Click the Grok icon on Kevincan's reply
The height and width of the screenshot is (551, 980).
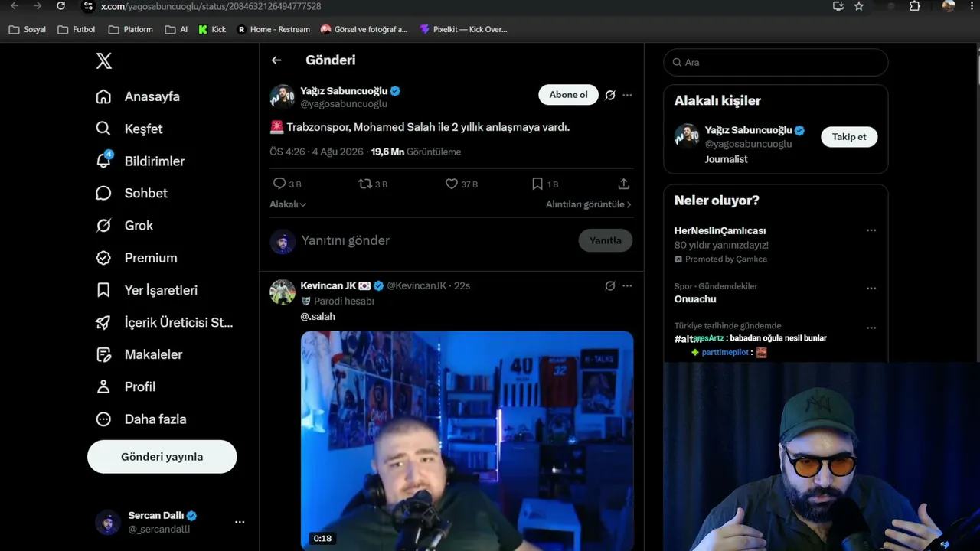[x=610, y=285]
